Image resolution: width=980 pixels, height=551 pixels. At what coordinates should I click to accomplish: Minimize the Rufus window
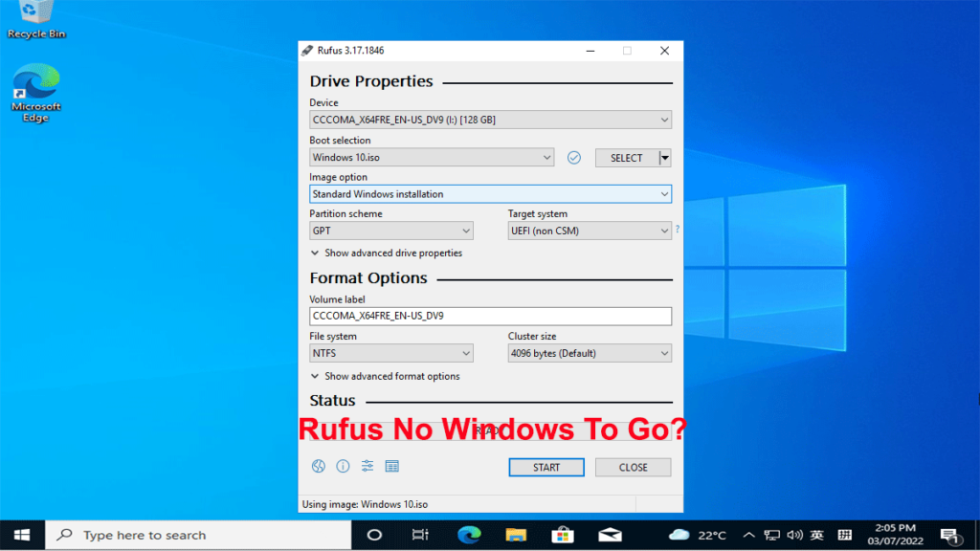click(x=590, y=51)
